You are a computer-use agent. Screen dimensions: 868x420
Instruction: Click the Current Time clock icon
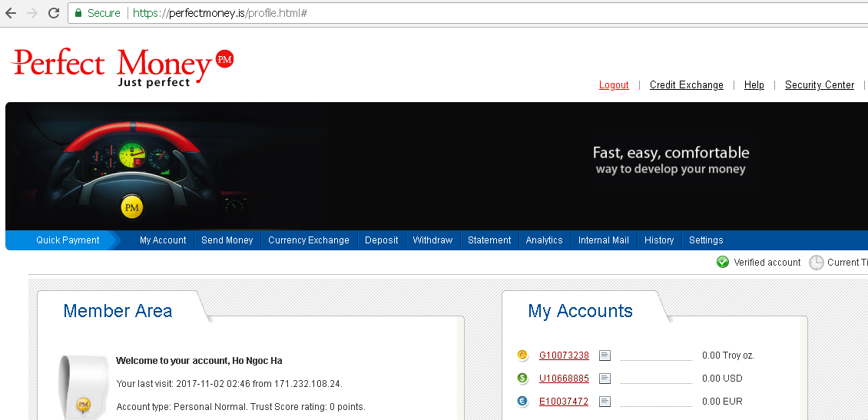tap(816, 263)
